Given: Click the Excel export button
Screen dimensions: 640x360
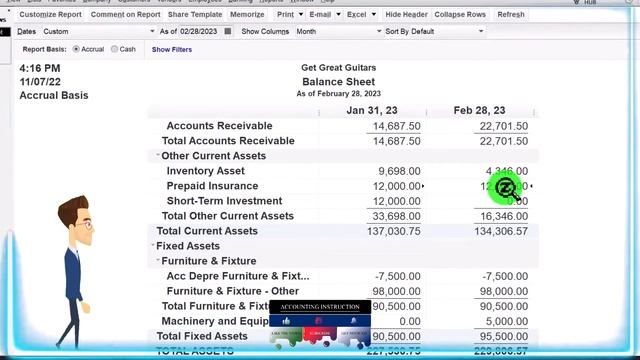Looking at the screenshot, I should (x=356, y=15).
